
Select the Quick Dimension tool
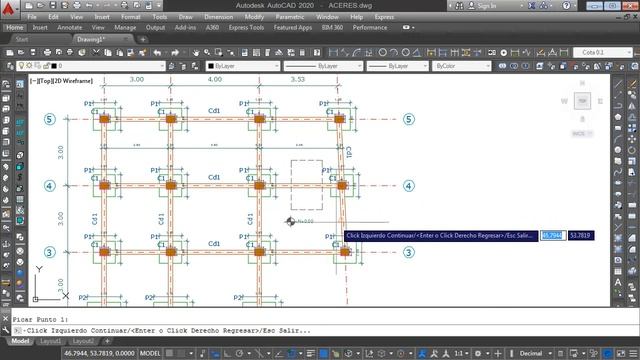[431, 52]
